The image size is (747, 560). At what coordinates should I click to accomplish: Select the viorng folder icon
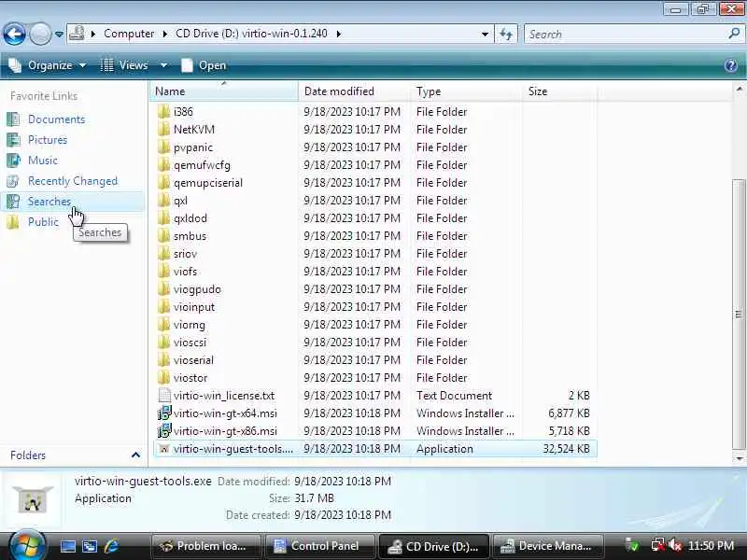tap(164, 324)
